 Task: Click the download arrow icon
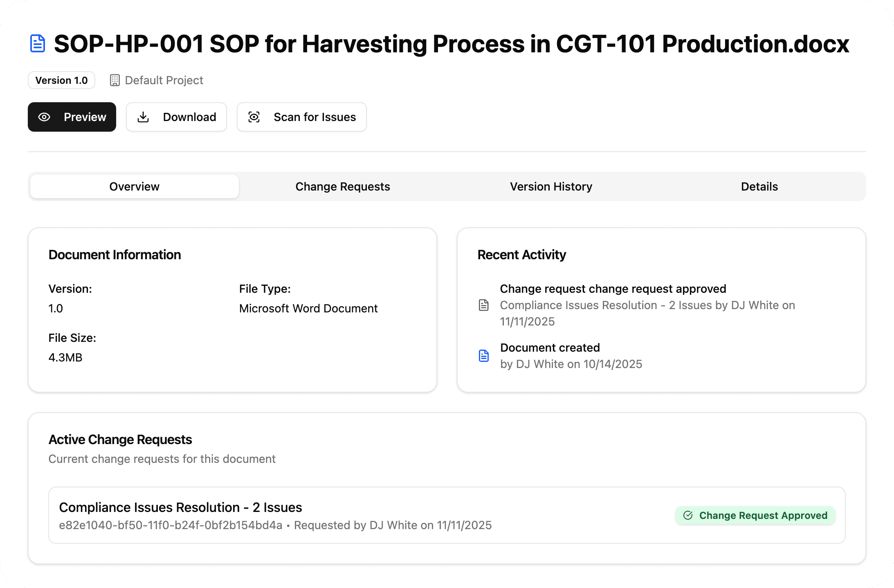[x=143, y=117]
